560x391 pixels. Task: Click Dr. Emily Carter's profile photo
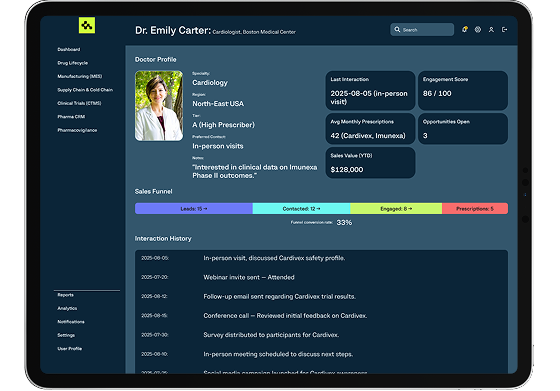pos(159,106)
